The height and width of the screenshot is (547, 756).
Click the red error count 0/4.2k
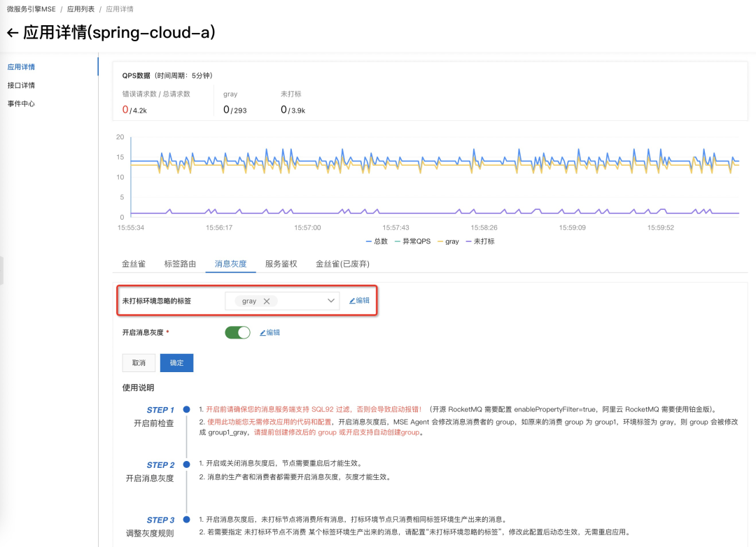pyautogui.click(x=134, y=110)
